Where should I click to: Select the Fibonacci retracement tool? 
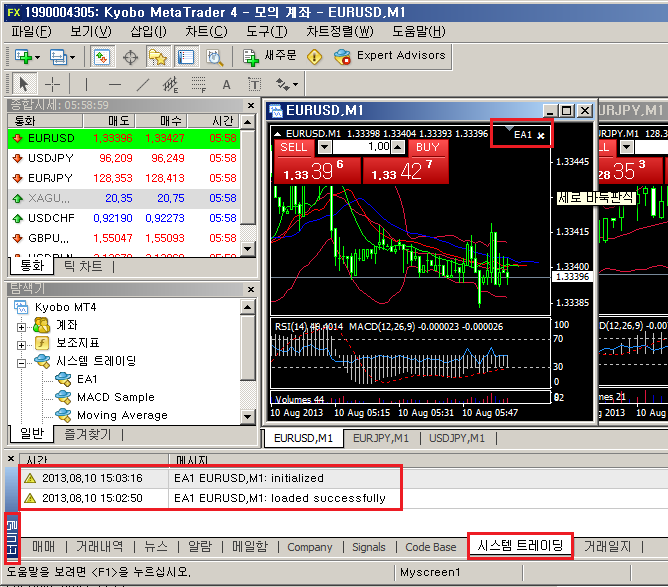[199, 84]
